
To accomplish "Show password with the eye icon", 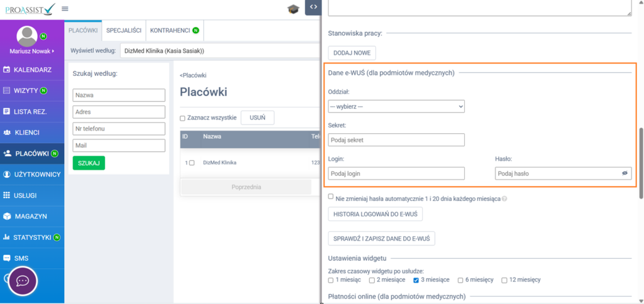I will coord(625,173).
